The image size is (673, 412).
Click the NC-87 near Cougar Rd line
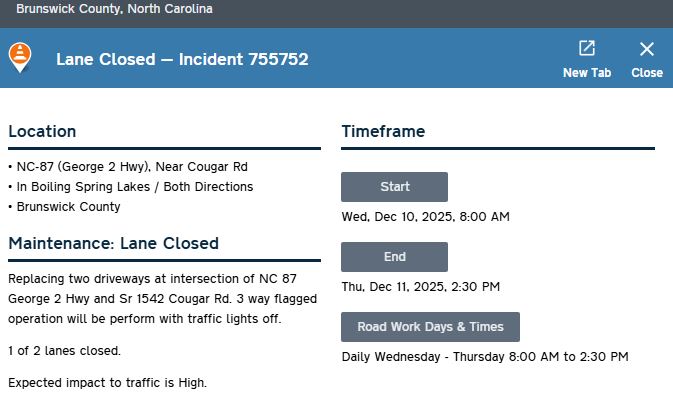[x=130, y=167]
